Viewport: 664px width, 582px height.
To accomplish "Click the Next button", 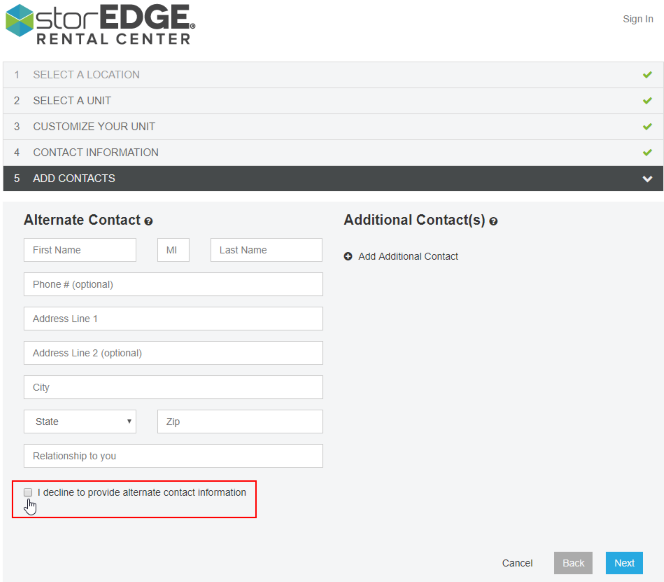I will point(624,563).
